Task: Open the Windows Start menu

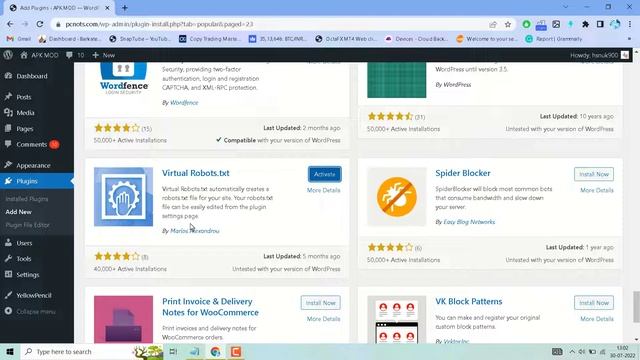Action: pyautogui.click(x=10, y=351)
